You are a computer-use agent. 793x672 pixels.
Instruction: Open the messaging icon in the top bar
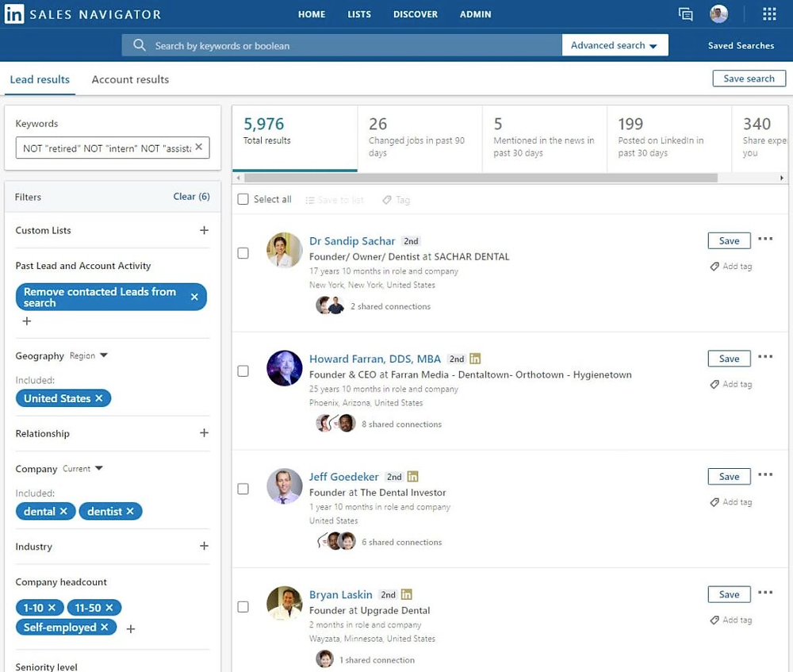[x=685, y=13]
